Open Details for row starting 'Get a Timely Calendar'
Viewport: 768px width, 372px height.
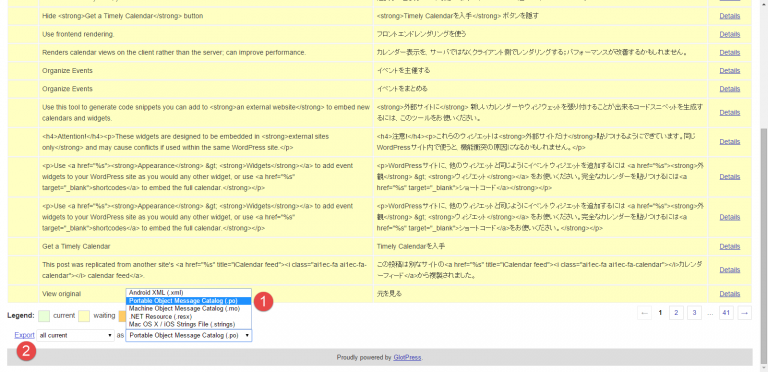pos(729,246)
